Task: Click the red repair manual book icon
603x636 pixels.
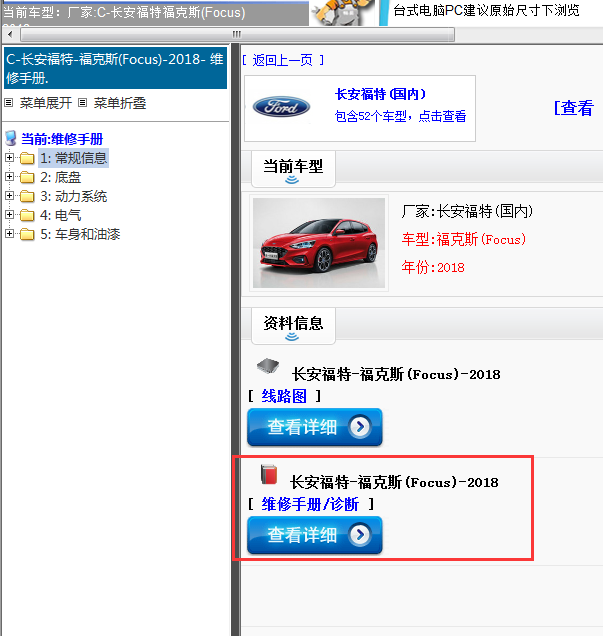Action: click(268, 475)
